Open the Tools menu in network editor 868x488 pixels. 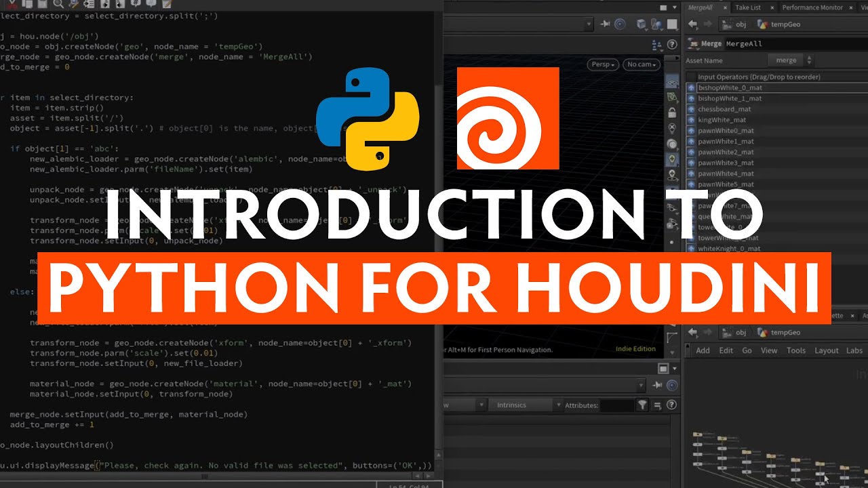[x=796, y=350]
